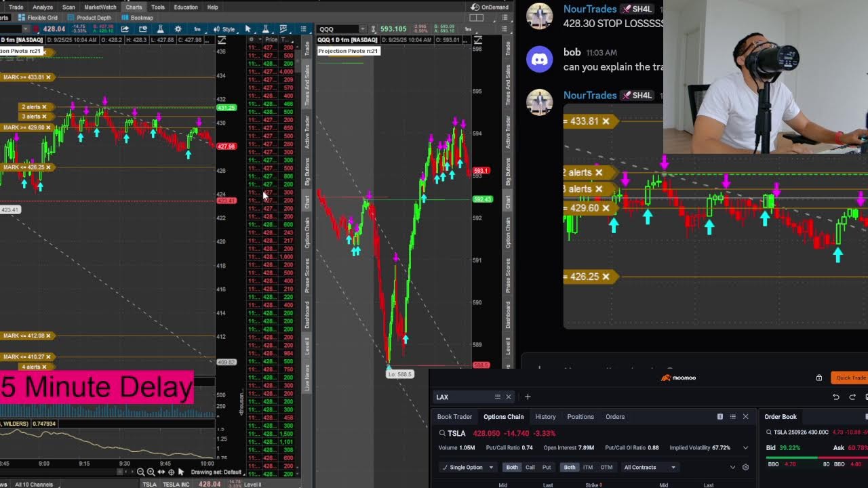The image size is (868, 488).
Task: Open the Options Chain panel menu icon
Action: (x=732, y=417)
